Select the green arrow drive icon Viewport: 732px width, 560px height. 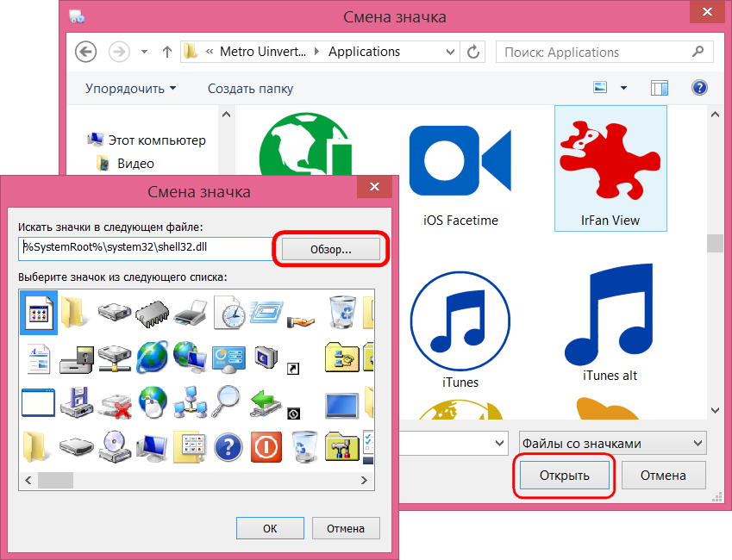point(266,404)
